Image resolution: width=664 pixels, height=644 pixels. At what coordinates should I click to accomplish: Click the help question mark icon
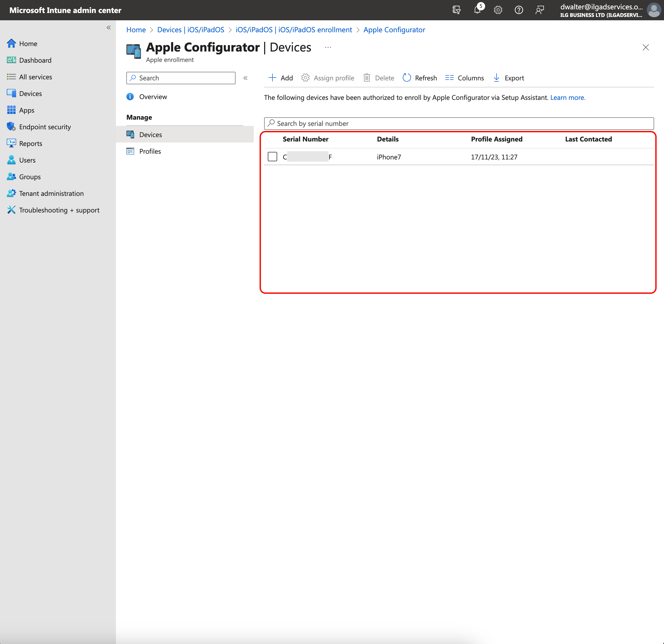(518, 10)
